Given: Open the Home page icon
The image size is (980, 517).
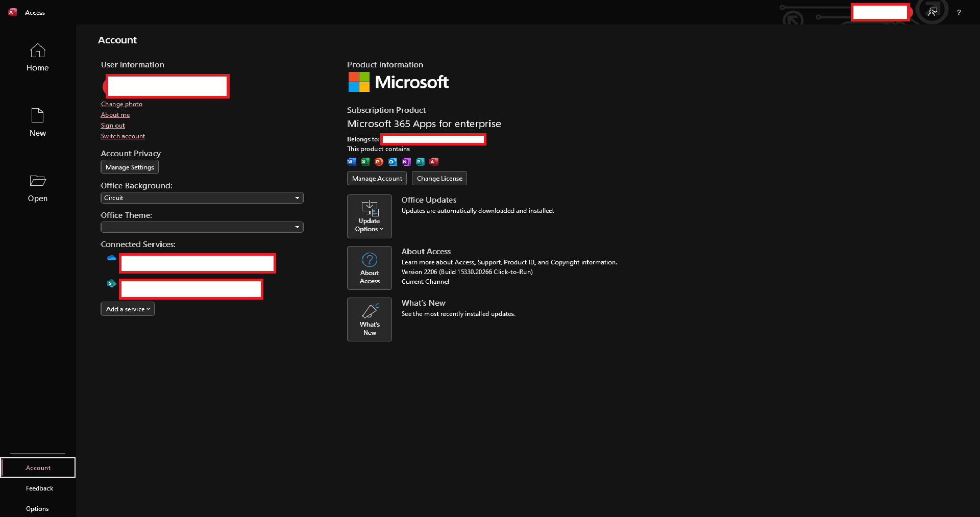Looking at the screenshot, I should [x=38, y=51].
